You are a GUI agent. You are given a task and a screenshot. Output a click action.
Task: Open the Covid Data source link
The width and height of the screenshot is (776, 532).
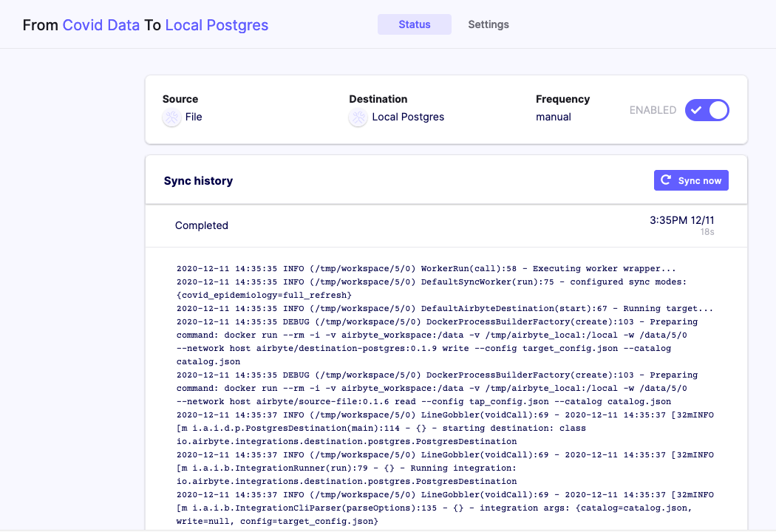click(101, 25)
